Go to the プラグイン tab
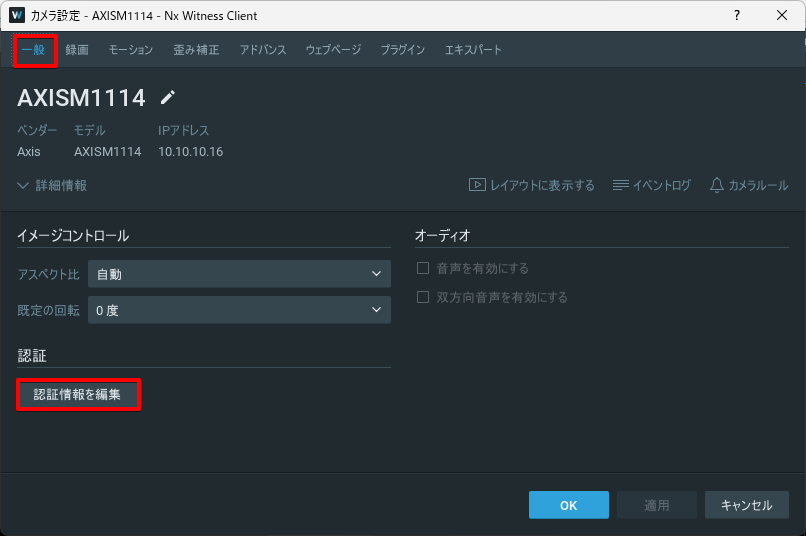Viewport: 806px width, 536px height. click(x=402, y=50)
